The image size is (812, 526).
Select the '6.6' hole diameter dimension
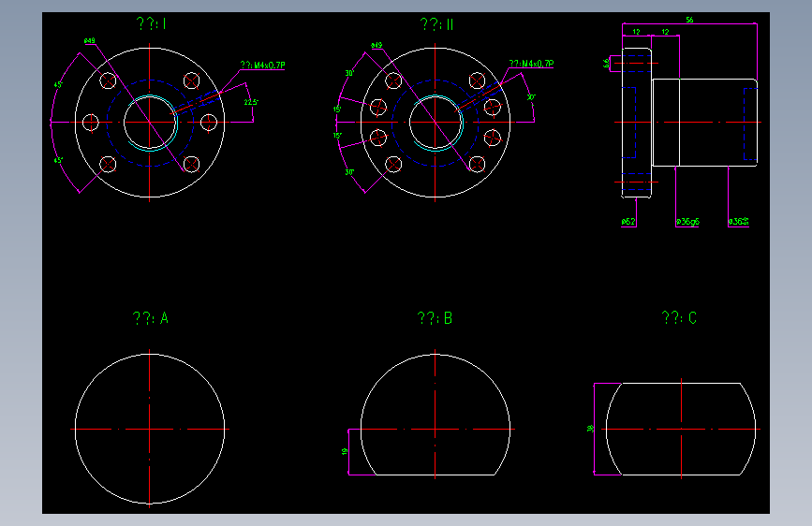pos(606,63)
